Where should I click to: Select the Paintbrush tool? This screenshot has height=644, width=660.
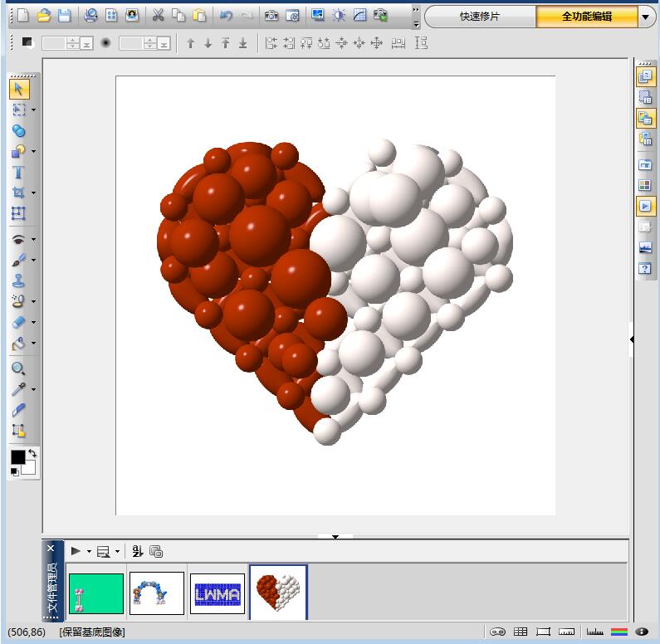tap(18, 260)
